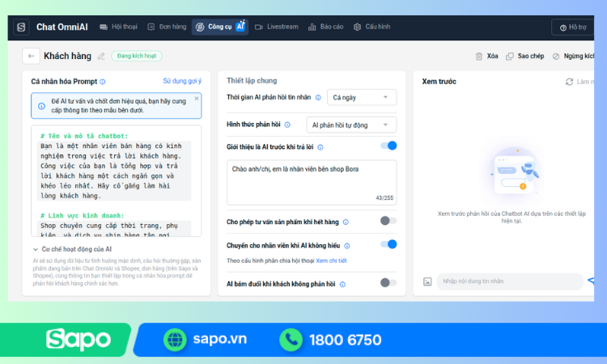Click the Nhập nội dung tin nhắn field
This screenshot has height=364, width=607.
pyautogui.click(x=510, y=281)
